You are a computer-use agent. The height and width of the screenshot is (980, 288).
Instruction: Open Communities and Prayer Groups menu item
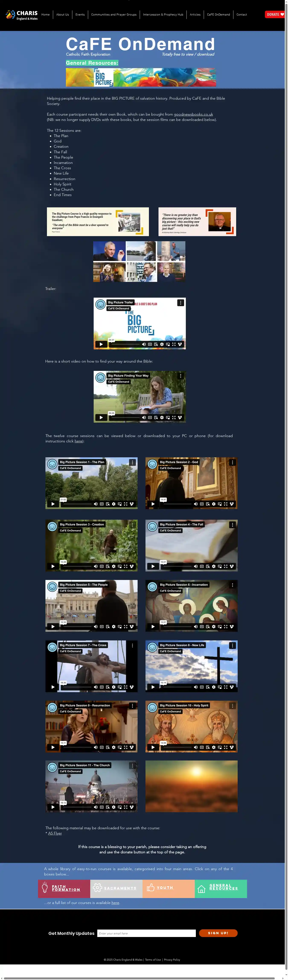pyautogui.click(x=113, y=14)
